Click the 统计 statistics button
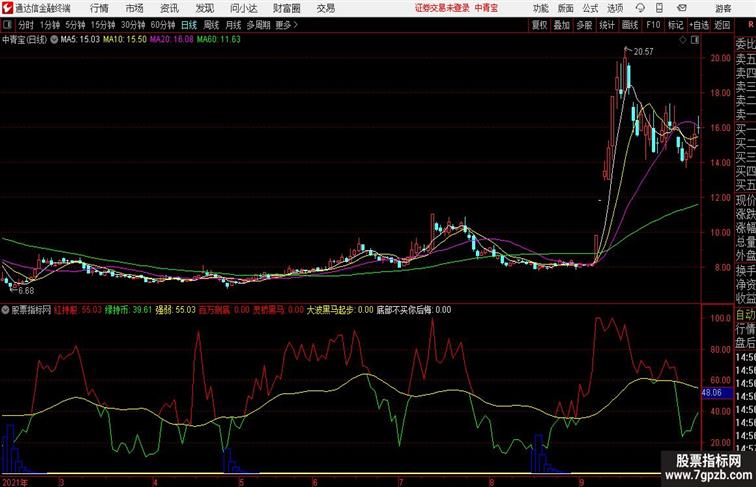 tap(607, 25)
